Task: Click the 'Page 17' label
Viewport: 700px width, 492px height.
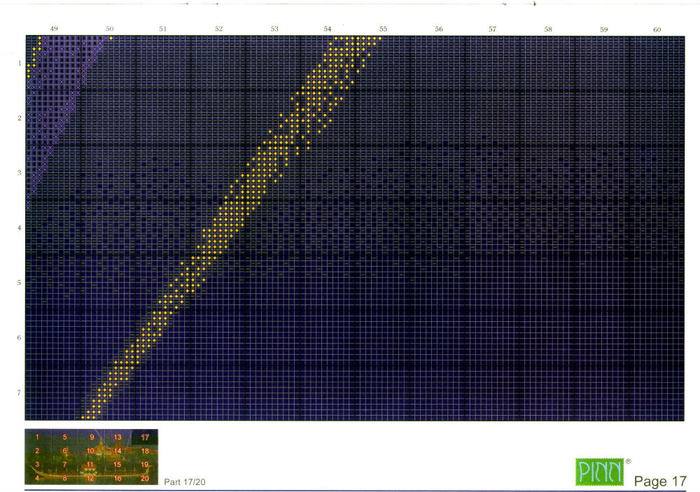Action: (x=660, y=481)
